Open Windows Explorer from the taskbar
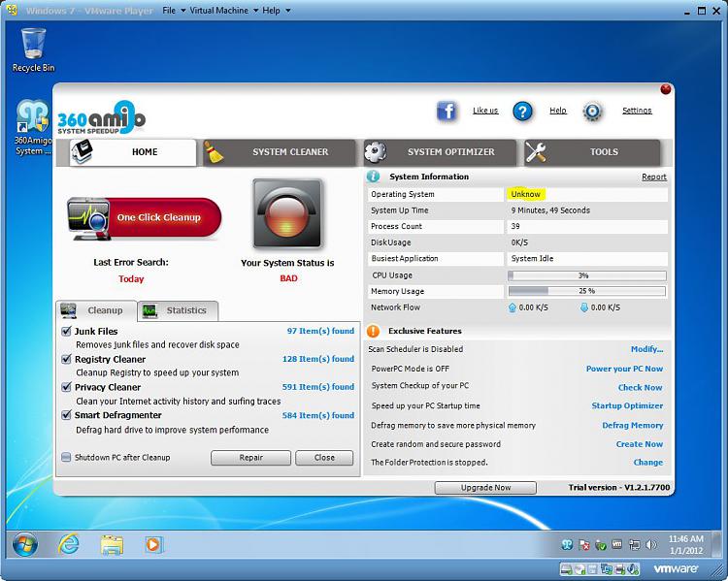 (112, 545)
